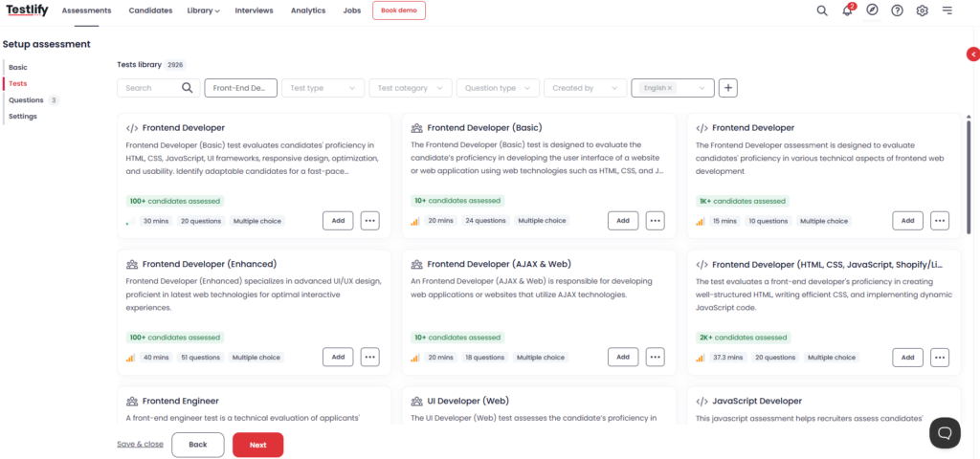980x459 pixels.
Task: Click the Tests library search field
Action: pos(159,88)
